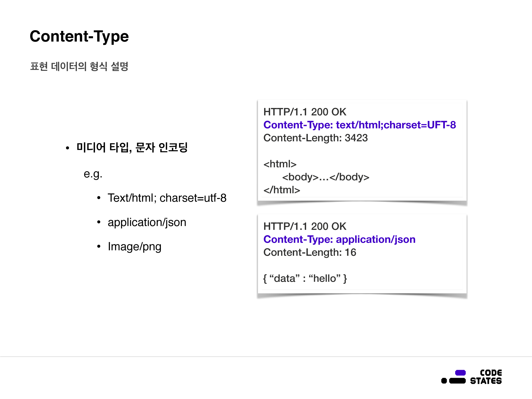Click the '<body>...</body>' line

325,177
